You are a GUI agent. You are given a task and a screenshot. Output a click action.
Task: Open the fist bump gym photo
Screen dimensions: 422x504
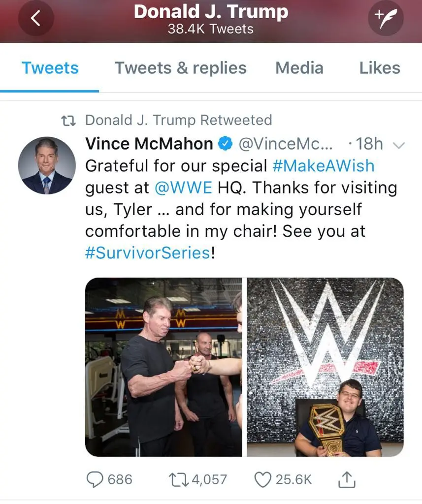coord(163,367)
